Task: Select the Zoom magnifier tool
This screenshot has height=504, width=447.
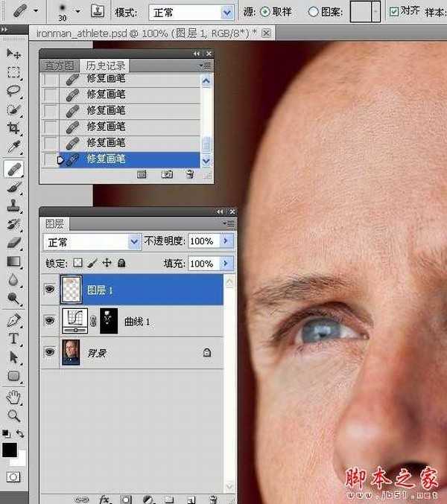Action: coord(13,415)
